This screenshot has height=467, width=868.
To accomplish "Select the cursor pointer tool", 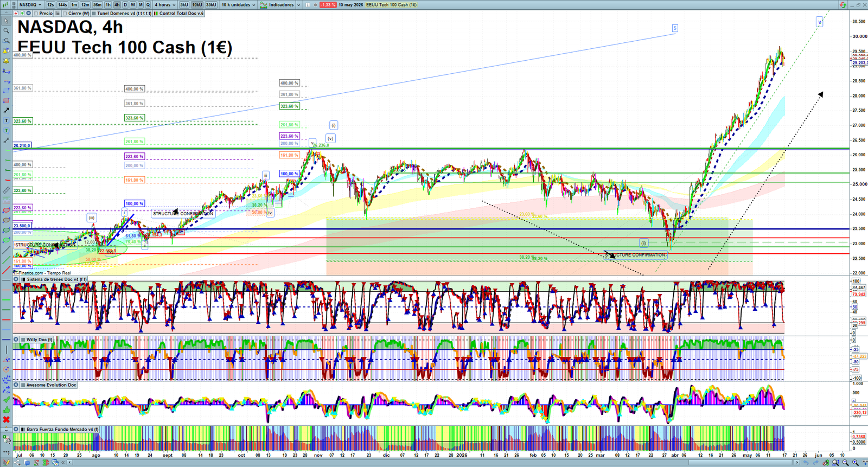I will click(x=6, y=21).
